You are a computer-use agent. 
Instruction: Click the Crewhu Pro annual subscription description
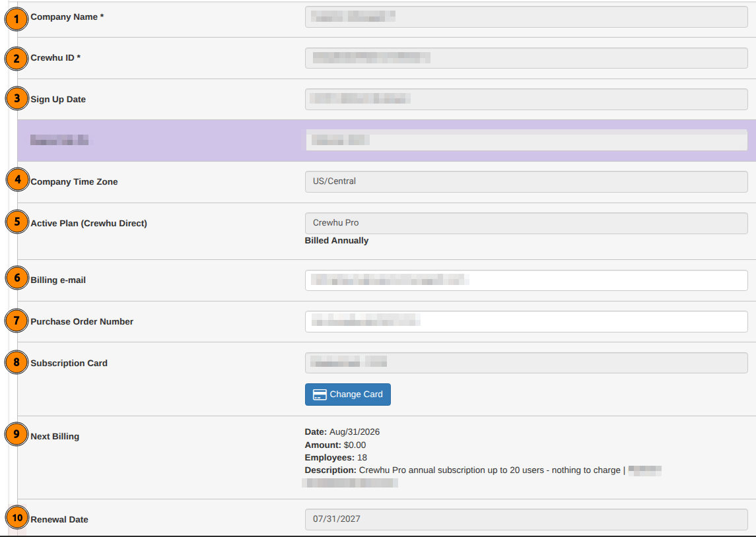(x=483, y=475)
